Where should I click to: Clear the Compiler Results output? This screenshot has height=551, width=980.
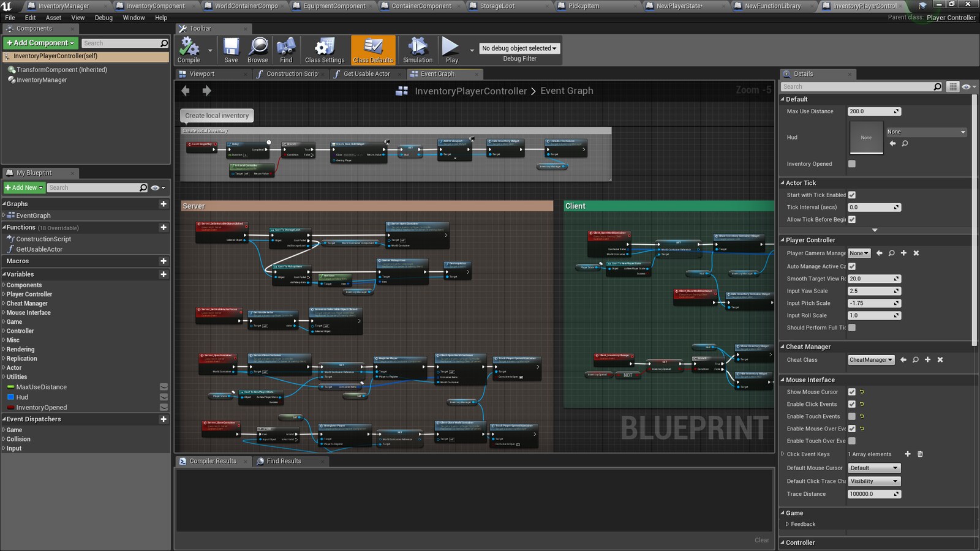coord(762,539)
